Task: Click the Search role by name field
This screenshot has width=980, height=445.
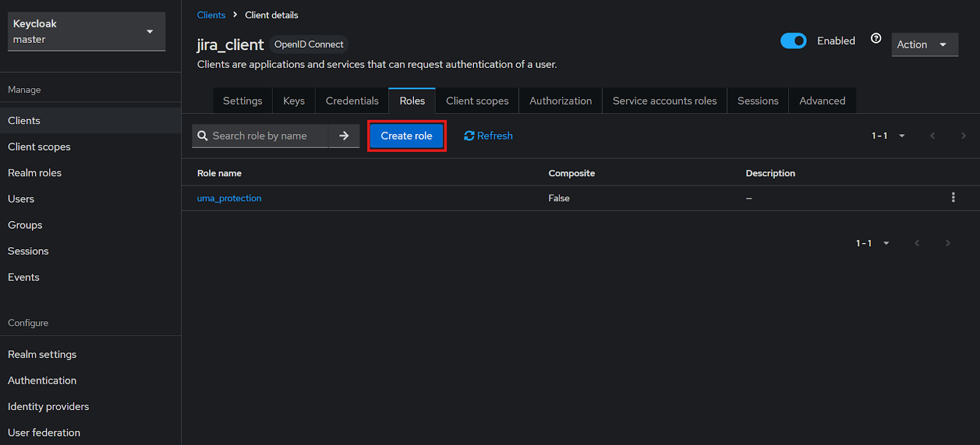Action: [x=260, y=136]
